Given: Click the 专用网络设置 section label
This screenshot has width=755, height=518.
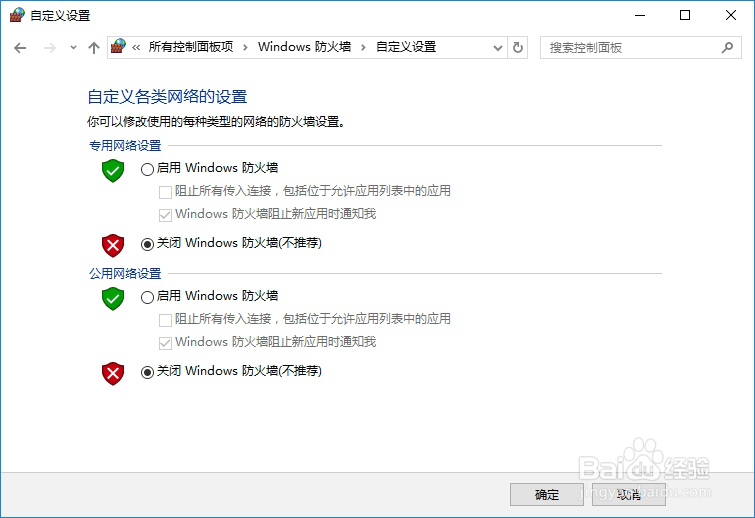Looking at the screenshot, I should coord(125,145).
